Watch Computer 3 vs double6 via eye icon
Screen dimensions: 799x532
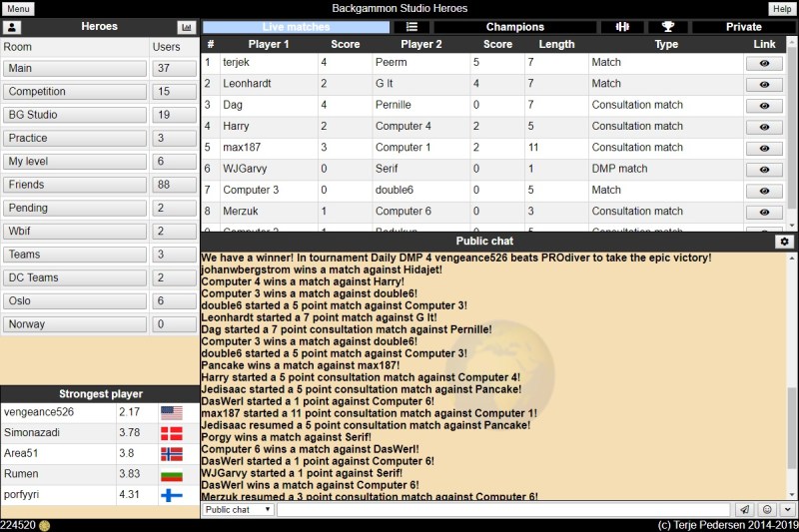(x=764, y=191)
